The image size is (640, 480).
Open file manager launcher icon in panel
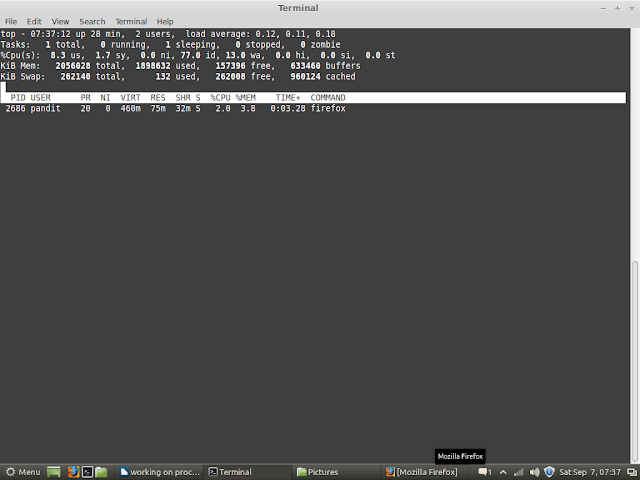pyautogui.click(x=101, y=472)
